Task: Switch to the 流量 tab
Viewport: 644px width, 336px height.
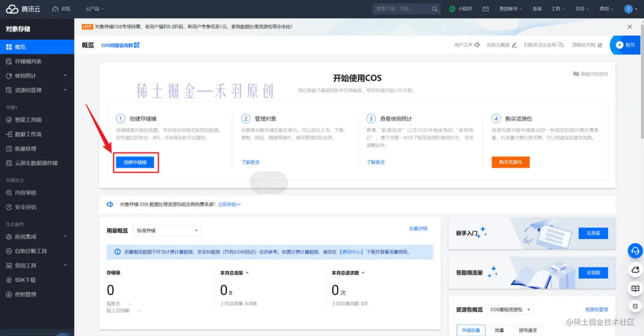Action: [499, 330]
